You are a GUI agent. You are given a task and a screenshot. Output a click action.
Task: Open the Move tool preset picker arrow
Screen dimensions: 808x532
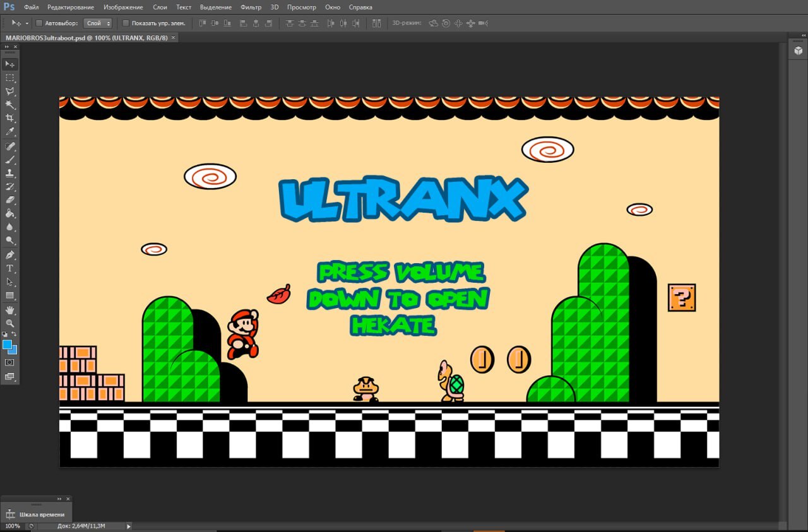click(27, 23)
